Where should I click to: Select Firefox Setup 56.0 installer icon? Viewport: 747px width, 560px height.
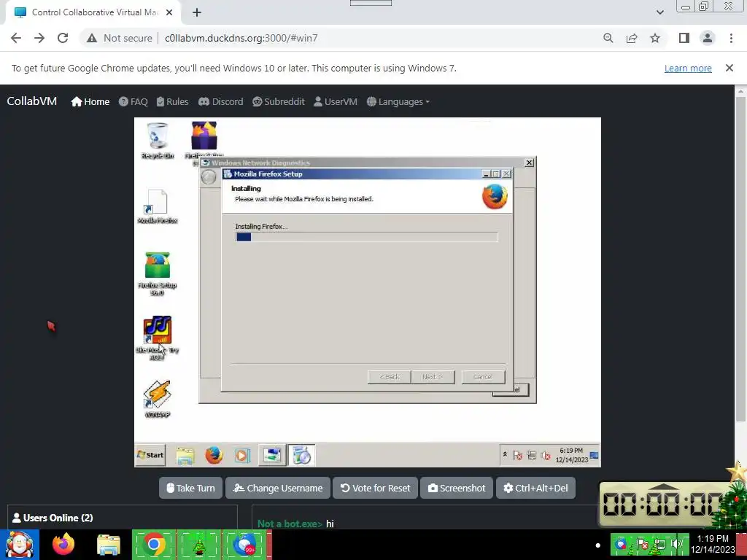(158, 273)
